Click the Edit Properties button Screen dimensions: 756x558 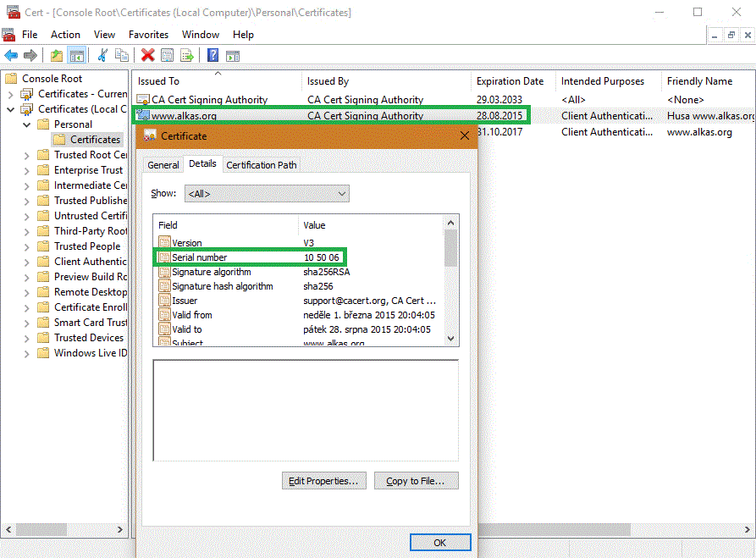[x=323, y=481]
